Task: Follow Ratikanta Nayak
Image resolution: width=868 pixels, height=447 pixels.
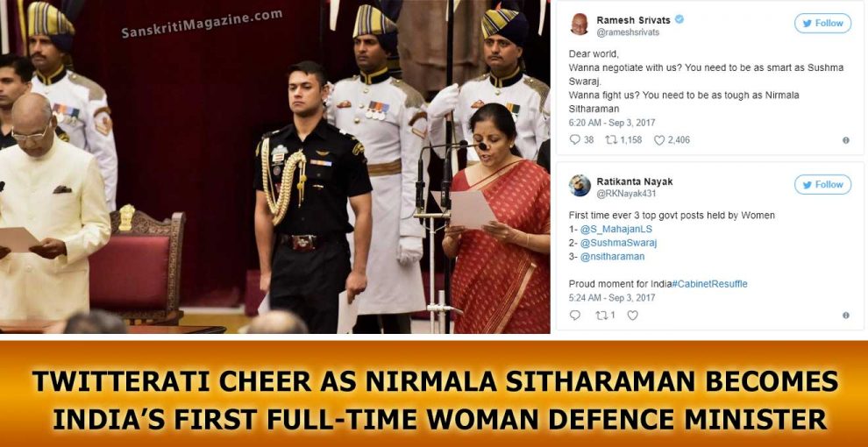Action: coord(822,184)
